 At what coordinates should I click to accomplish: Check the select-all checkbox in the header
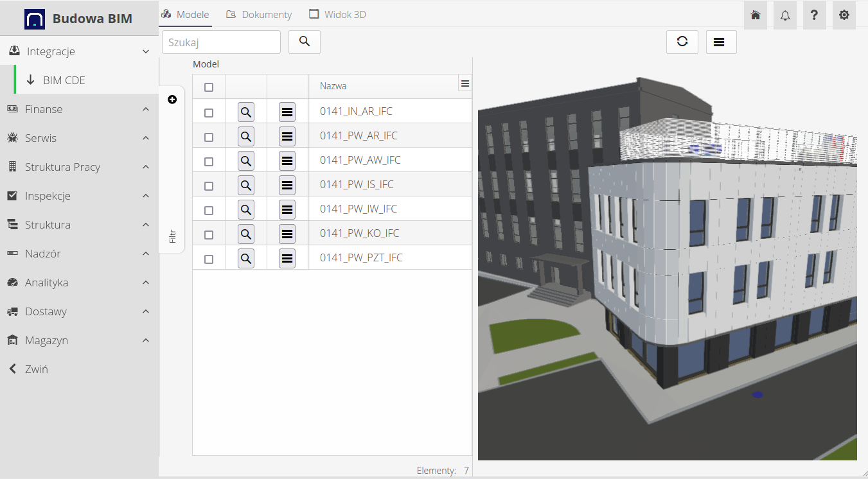point(208,86)
